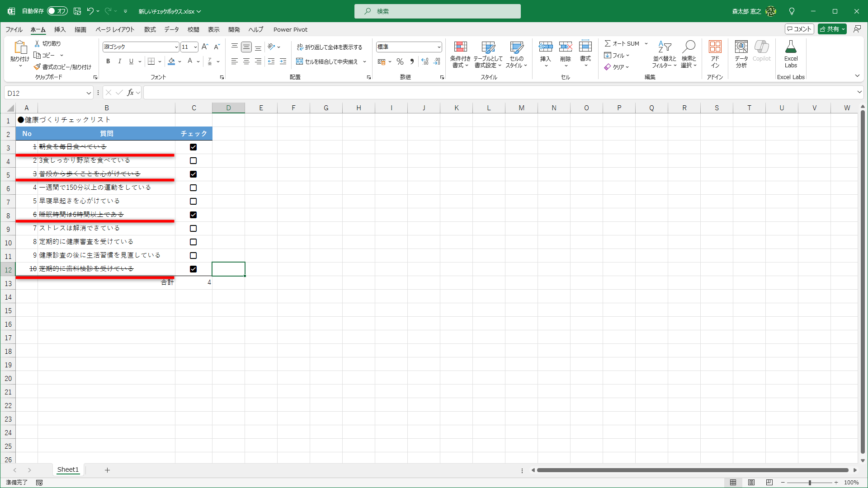Click the Merge and Center cells icon
The height and width of the screenshot is (488, 868).
coord(299,61)
